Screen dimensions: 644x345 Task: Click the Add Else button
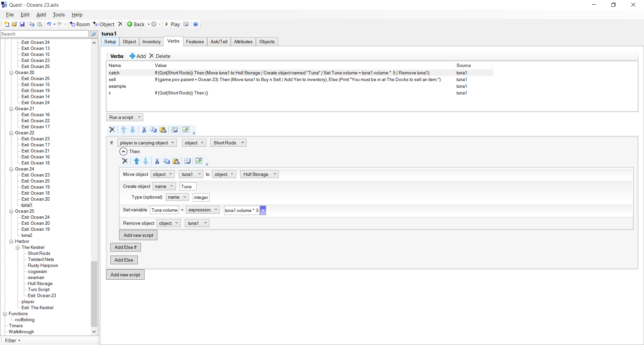pos(124,260)
